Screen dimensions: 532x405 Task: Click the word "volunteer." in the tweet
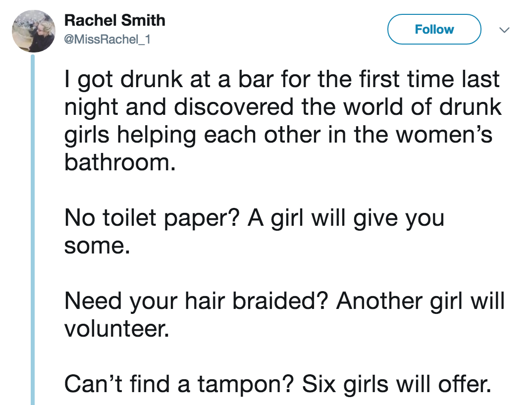click(117, 329)
